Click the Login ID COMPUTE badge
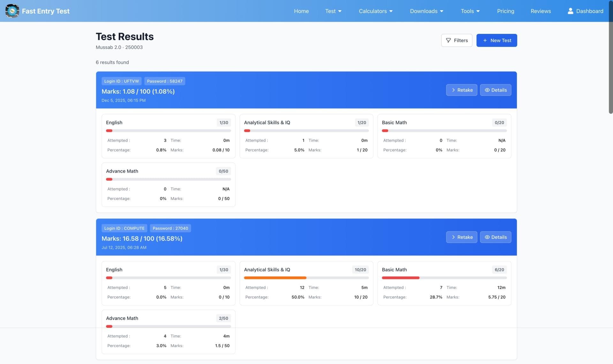The height and width of the screenshot is (364, 613). tap(124, 228)
